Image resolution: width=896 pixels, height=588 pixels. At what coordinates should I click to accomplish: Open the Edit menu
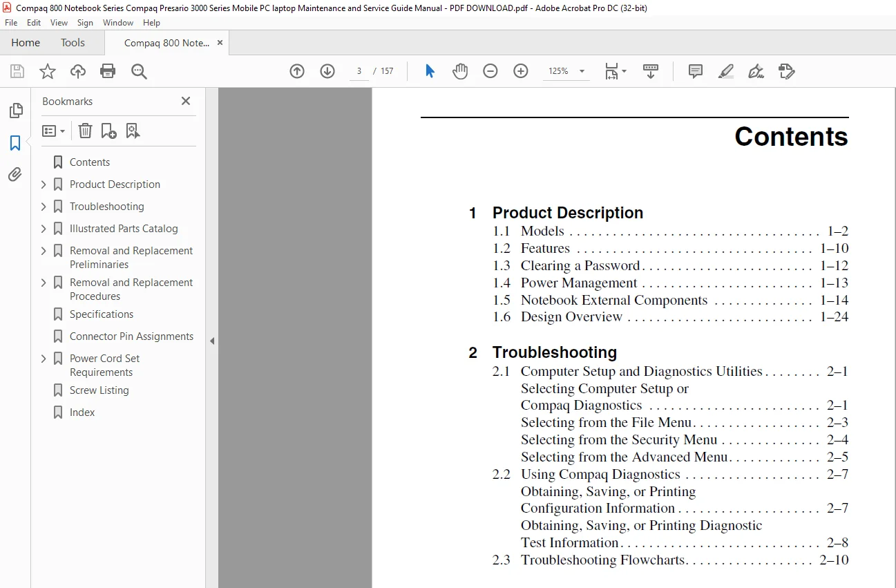(34, 23)
